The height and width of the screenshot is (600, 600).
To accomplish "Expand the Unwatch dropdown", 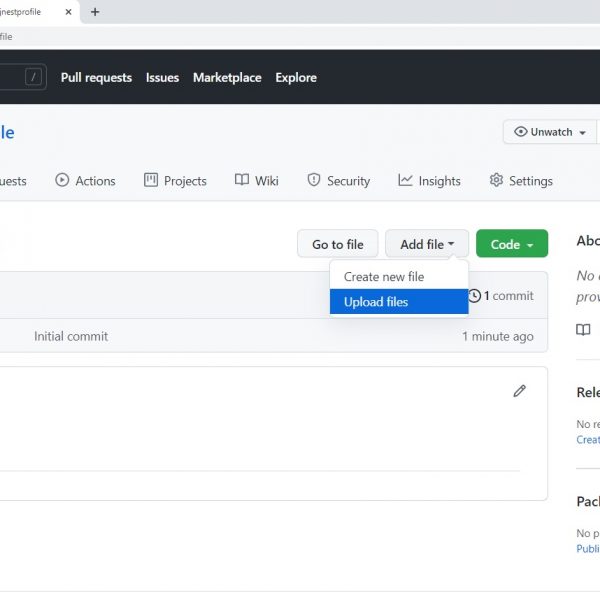I will tap(549, 132).
